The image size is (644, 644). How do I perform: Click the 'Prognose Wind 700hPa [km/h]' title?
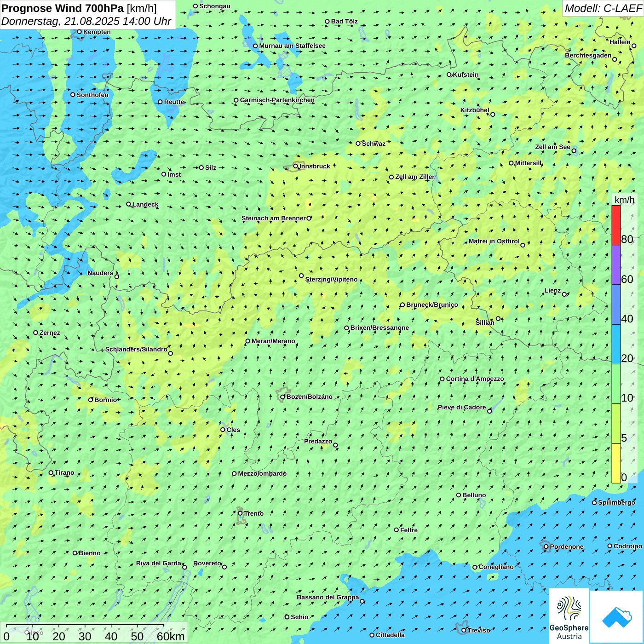(x=79, y=8)
